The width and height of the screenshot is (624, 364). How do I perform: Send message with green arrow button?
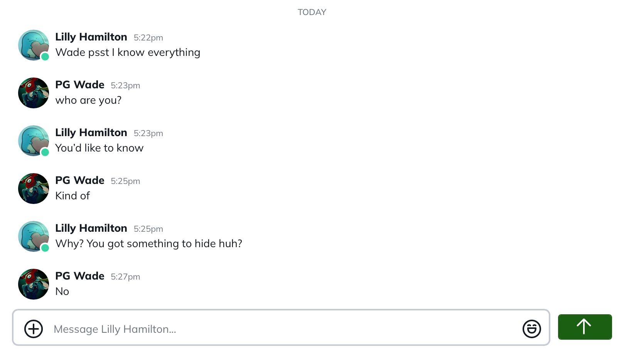585,327
